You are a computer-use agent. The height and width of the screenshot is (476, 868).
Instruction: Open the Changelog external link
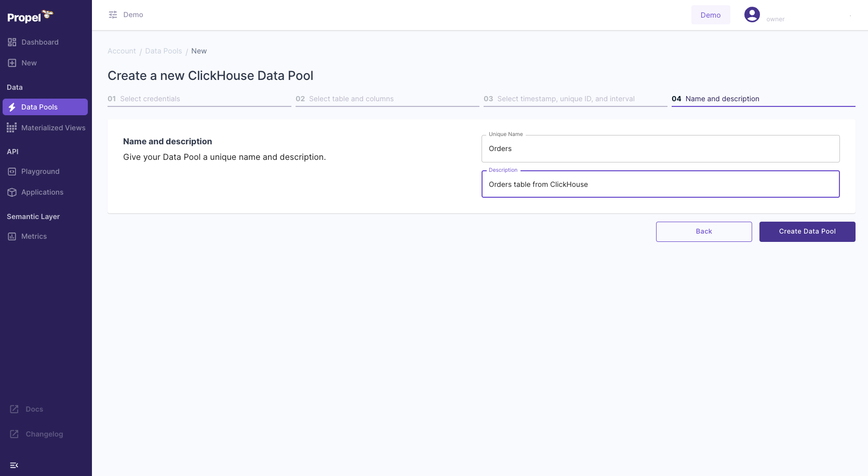44,434
